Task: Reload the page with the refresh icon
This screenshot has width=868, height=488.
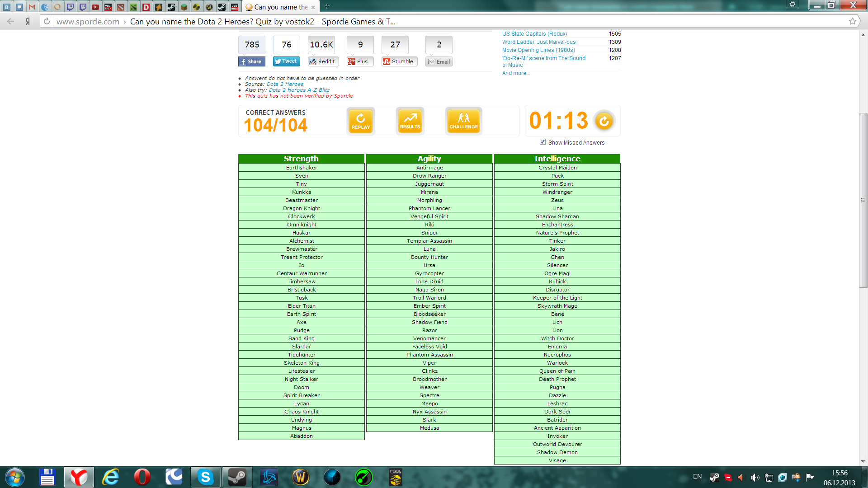Action: (47, 21)
